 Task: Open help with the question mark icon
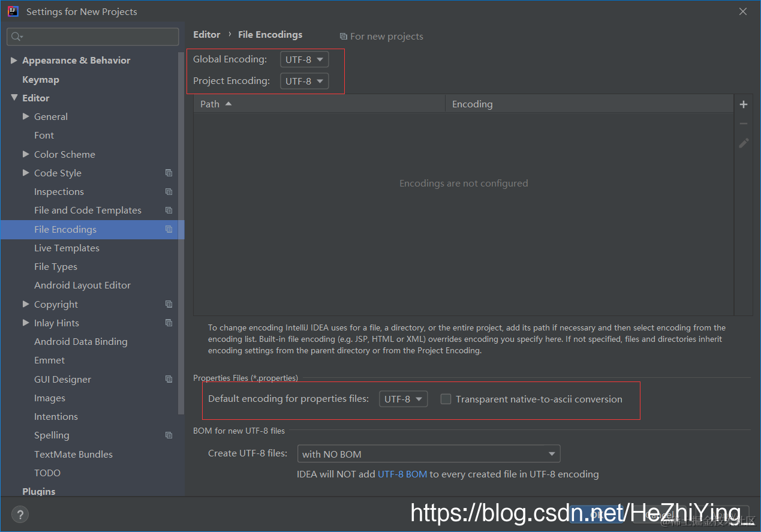20,514
